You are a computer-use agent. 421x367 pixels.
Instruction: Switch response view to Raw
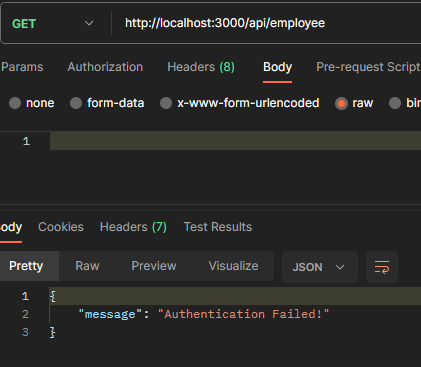point(87,266)
